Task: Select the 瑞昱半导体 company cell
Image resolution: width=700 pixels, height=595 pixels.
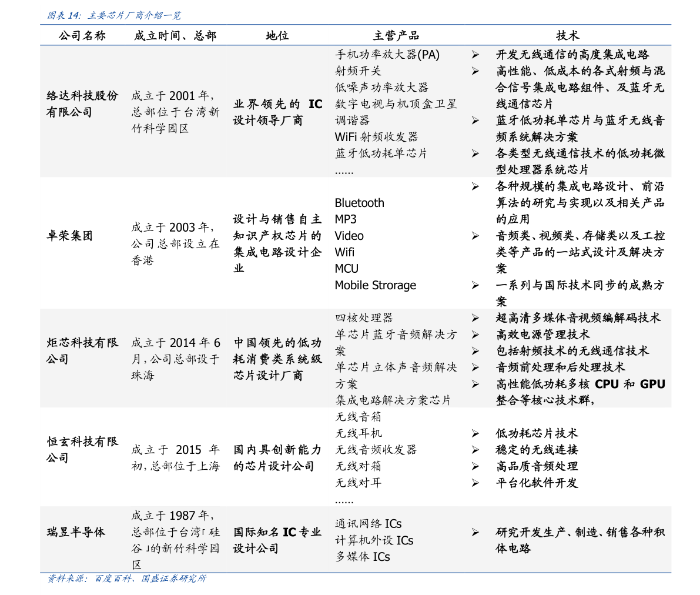Action: click(76, 532)
